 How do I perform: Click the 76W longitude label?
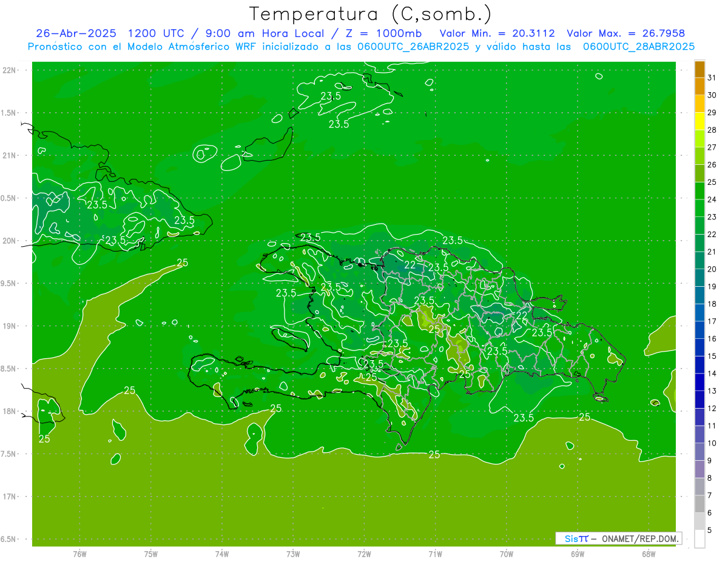tap(79, 554)
